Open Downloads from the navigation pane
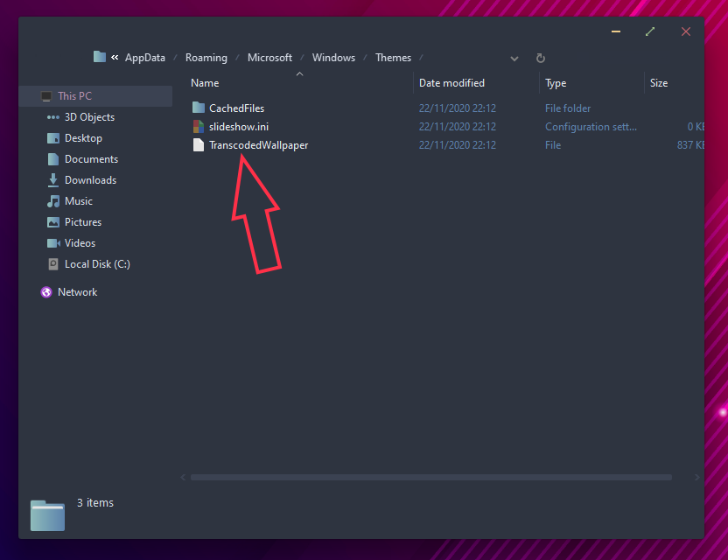This screenshot has height=560, width=728. [90, 180]
